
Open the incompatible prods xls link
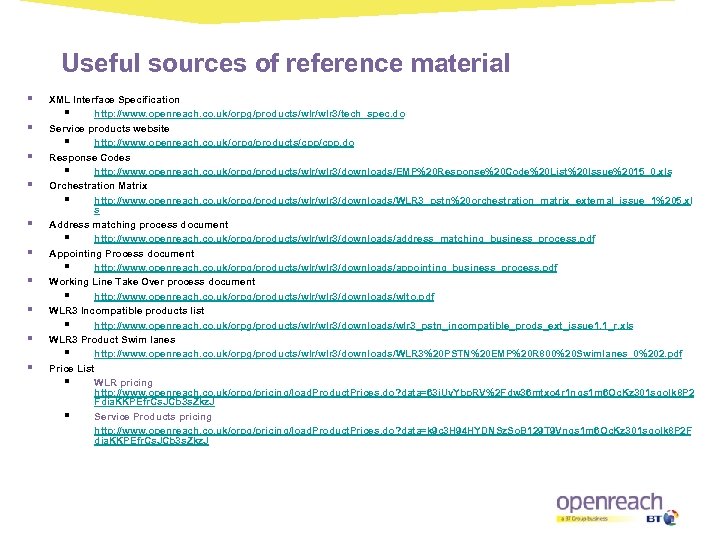[x=364, y=325]
